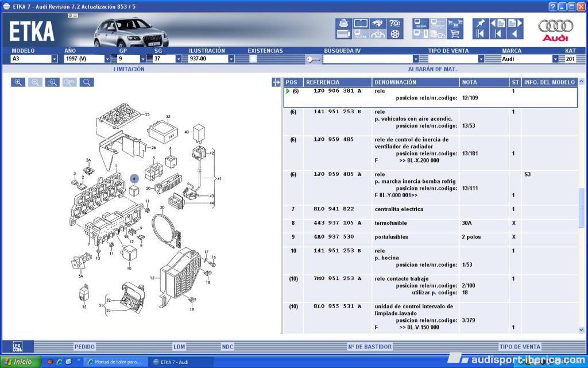Click the panel splitter arrows icon
Viewport: 588px width, 368px height.
pyautogui.click(x=276, y=82)
